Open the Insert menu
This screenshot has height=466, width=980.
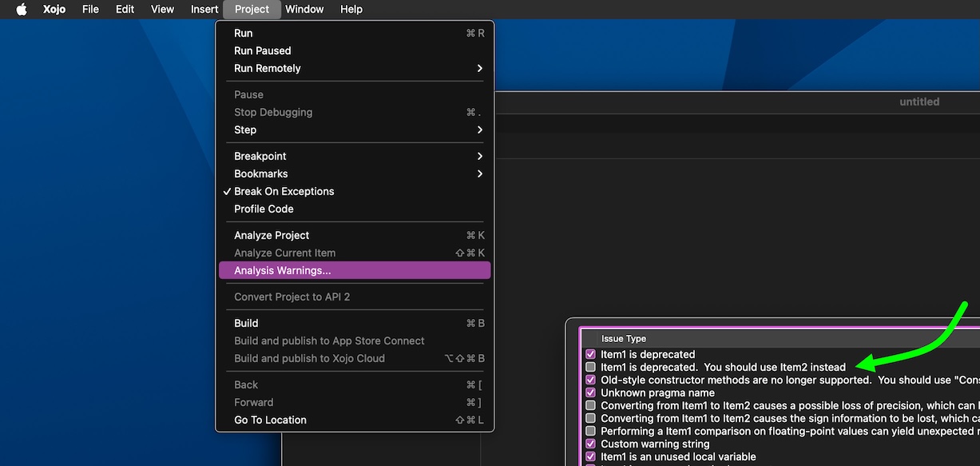coord(204,10)
